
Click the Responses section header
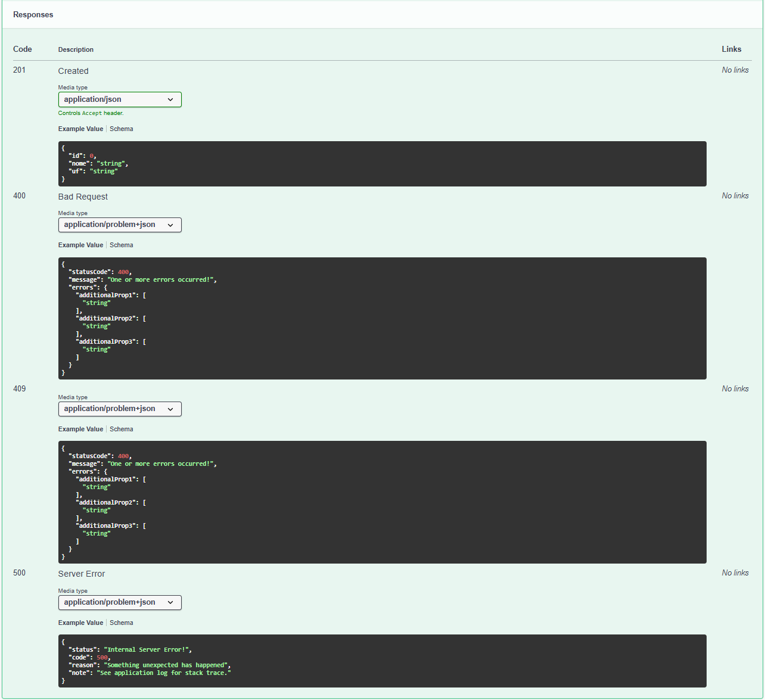tap(33, 14)
